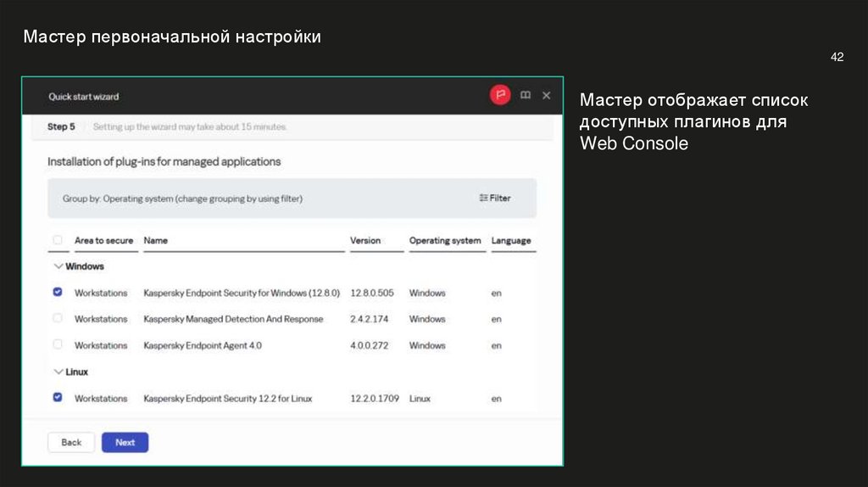Check Kaspersky Managed Detection And Response checkbox
868x487 pixels.
pos(58,318)
